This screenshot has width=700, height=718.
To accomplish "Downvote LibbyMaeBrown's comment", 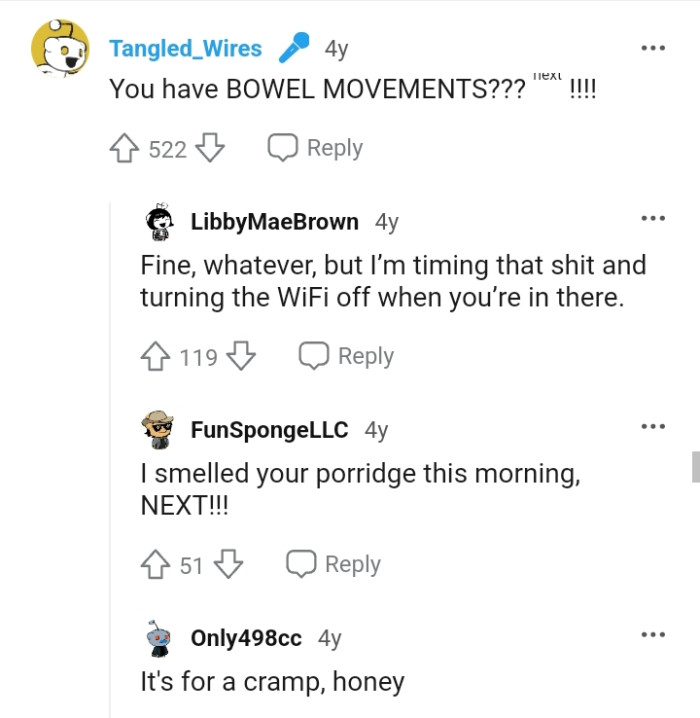I will click(x=241, y=356).
